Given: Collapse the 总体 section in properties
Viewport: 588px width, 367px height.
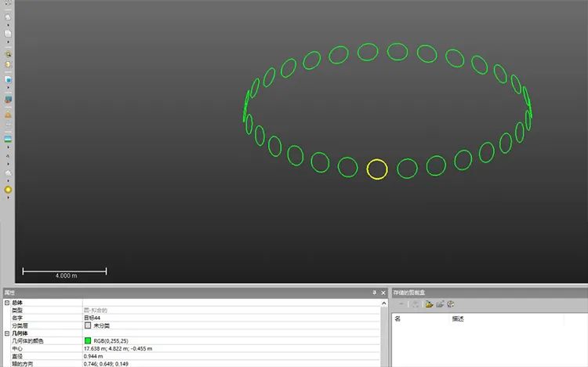Looking at the screenshot, I should coord(7,303).
